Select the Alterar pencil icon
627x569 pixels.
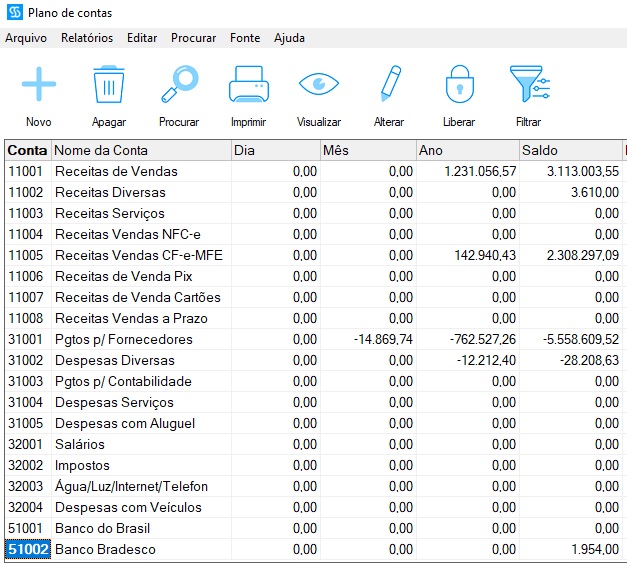(388, 85)
